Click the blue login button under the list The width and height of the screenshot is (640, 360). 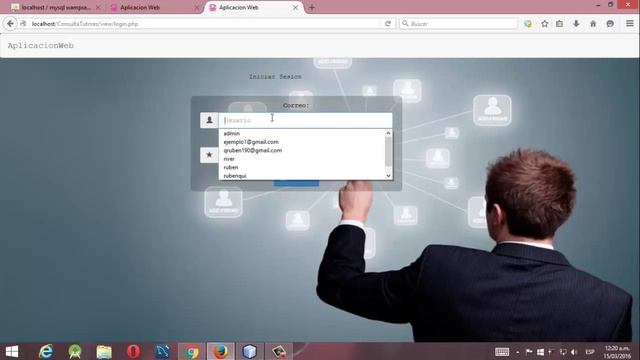pos(296,183)
